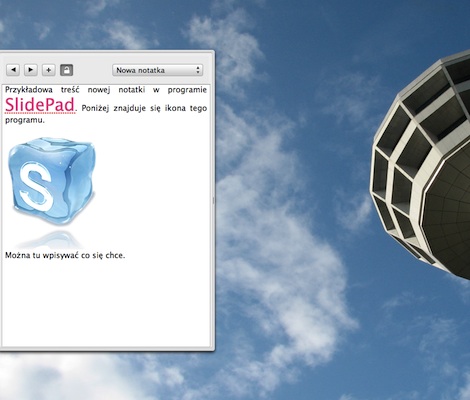Click the word 'Przykładowa' in the note
Image resolution: width=470 pixels, height=400 pixels.
(x=29, y=90)
